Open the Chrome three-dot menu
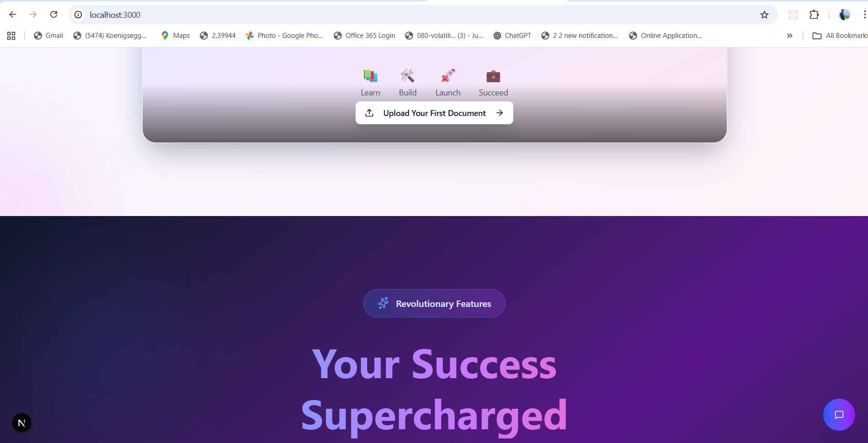The width and height of the screenshot is (868, 443). coord(864,15)
